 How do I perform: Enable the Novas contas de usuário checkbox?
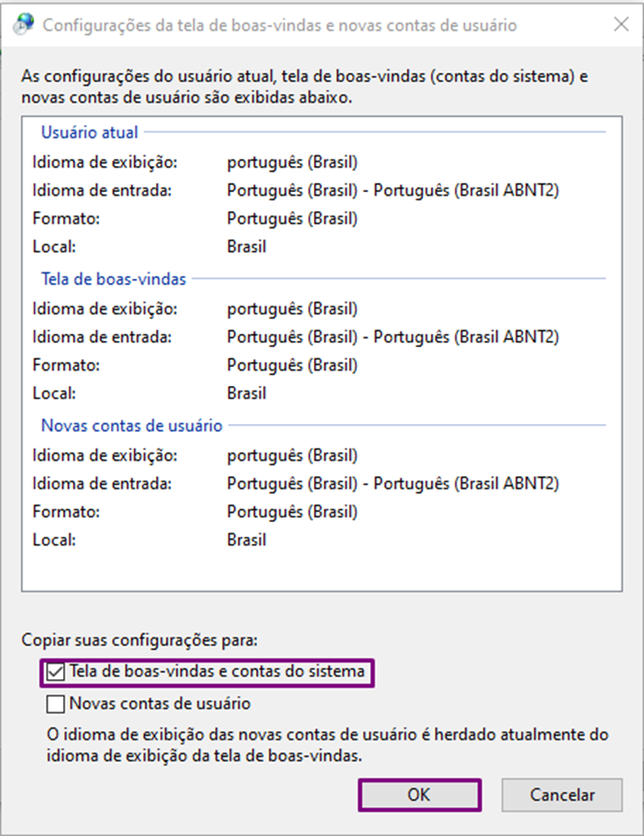56,703
